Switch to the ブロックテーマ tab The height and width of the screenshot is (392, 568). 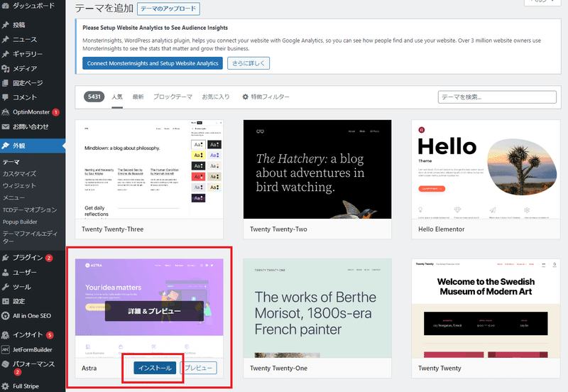[x=173, y=97]
